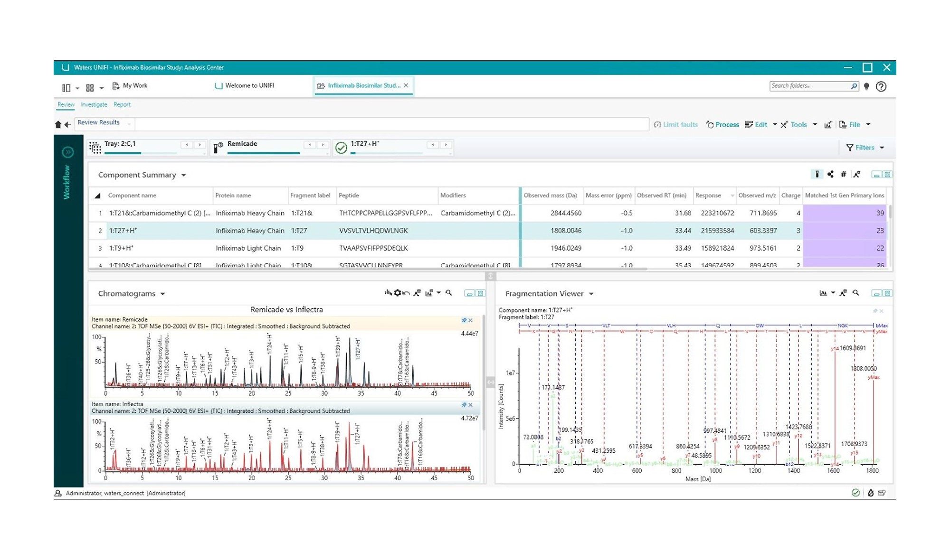
Task: Open the Welcome to UNIFI tab
Action: point(244,86)
